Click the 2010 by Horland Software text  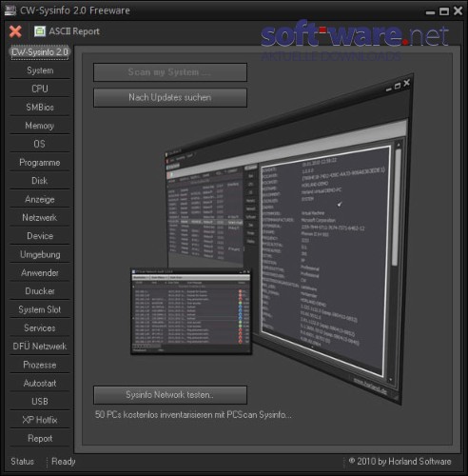400,461
